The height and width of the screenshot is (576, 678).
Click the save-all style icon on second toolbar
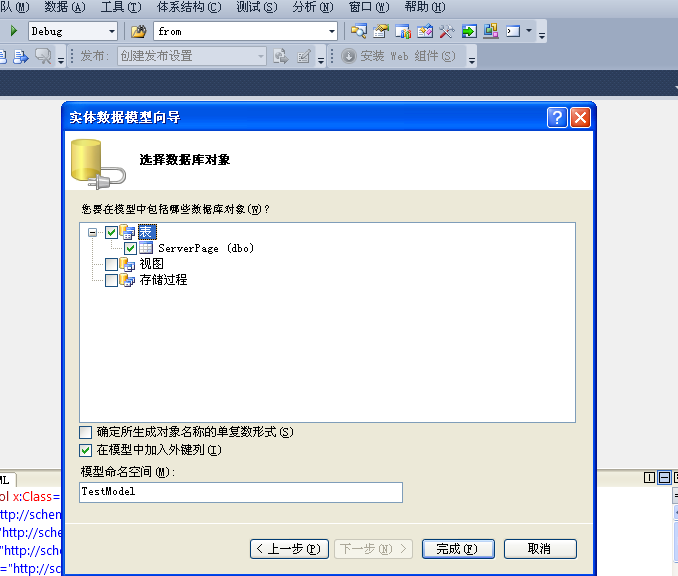[x=20, y=56]
